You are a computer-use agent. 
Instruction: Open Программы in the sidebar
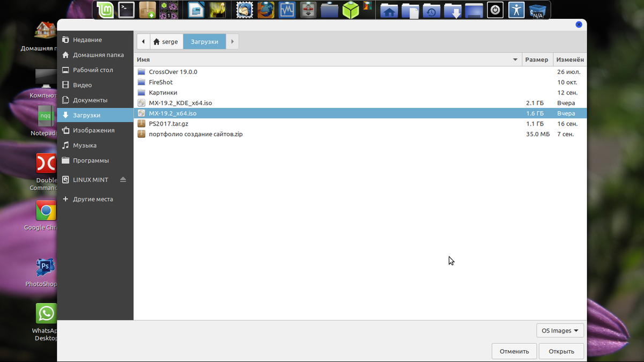pos(95,160)
